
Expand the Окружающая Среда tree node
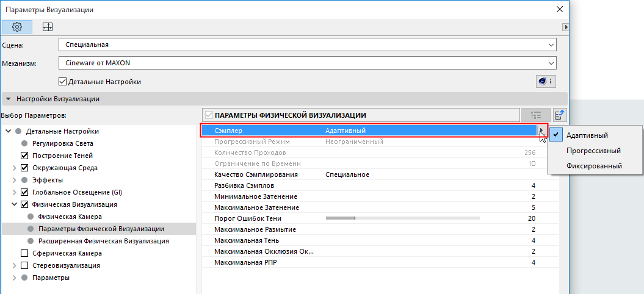(x=15, y=168)
